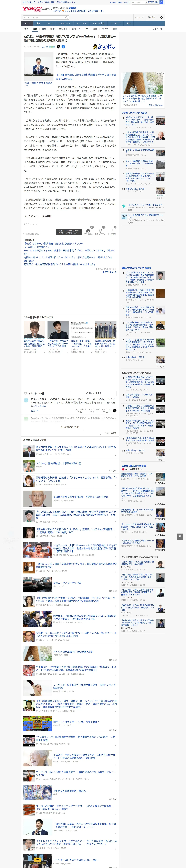Open ヘルプ link at top

127,2
